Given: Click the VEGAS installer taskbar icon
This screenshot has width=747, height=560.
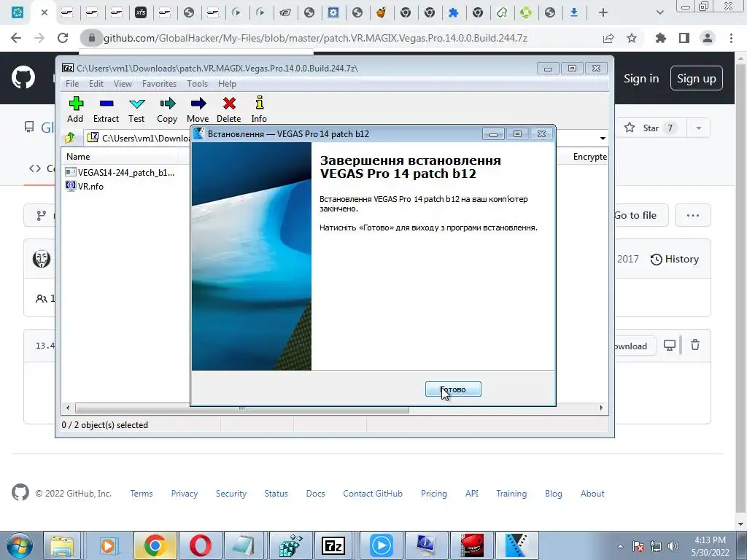Looking at the screenshot, I should tap(516, 545).
